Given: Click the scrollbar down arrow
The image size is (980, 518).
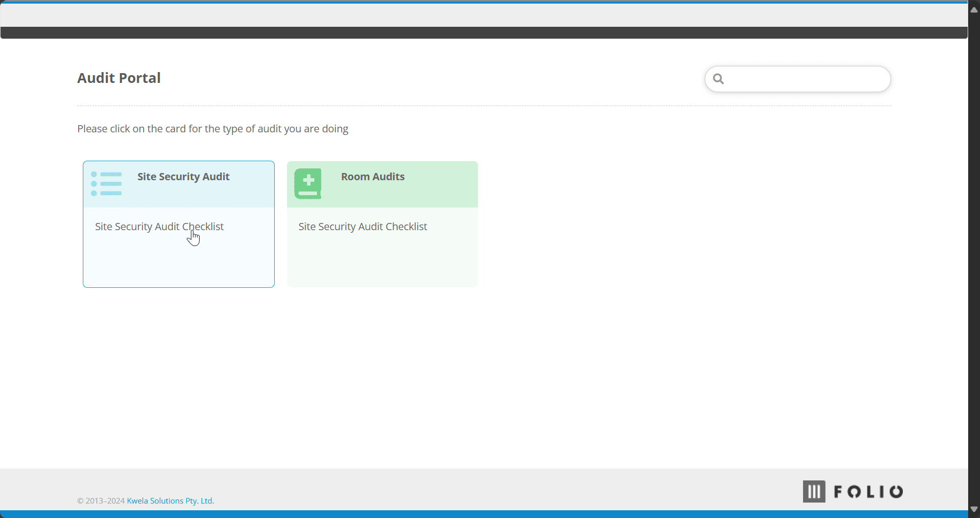Looking at the screenshot, I should [974, 509].
